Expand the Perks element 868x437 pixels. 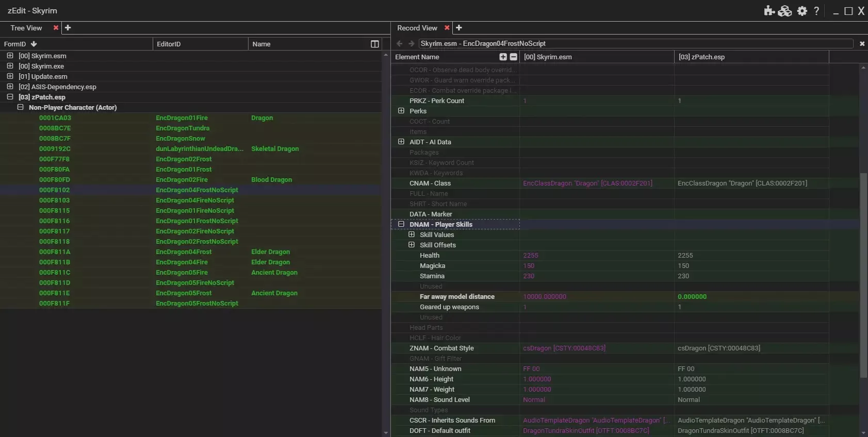point(401,111)
